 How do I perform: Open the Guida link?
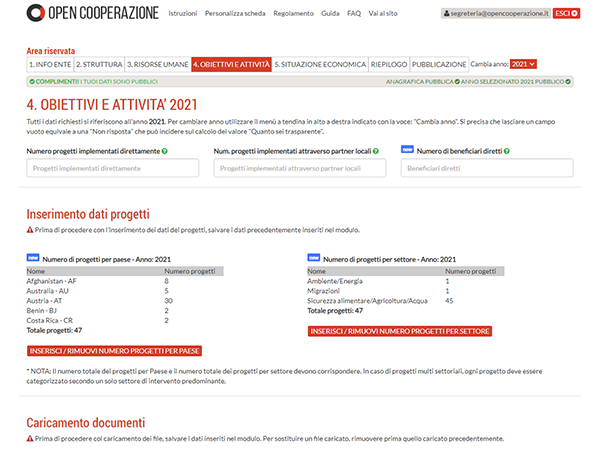(x=330, y=13)
